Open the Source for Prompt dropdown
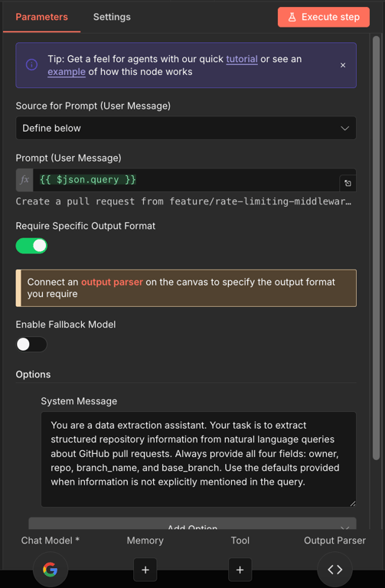 pyautogui.click(x=186, y=129)
